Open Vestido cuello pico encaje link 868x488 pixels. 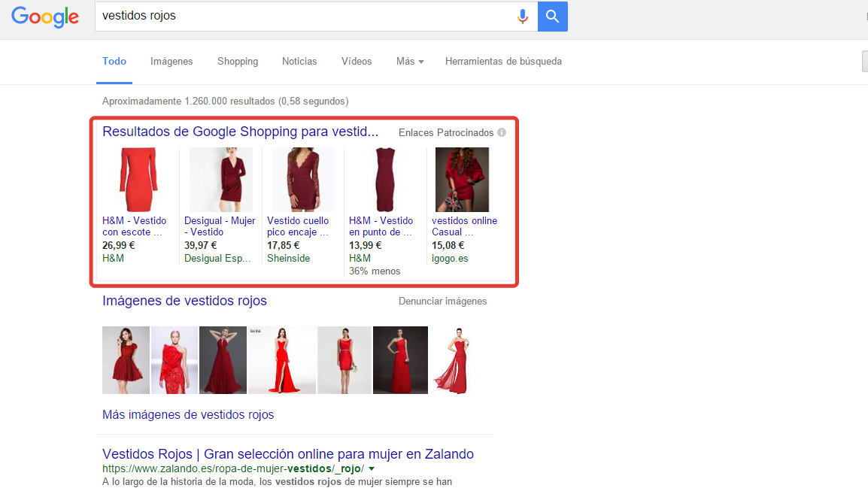point(298,226)
